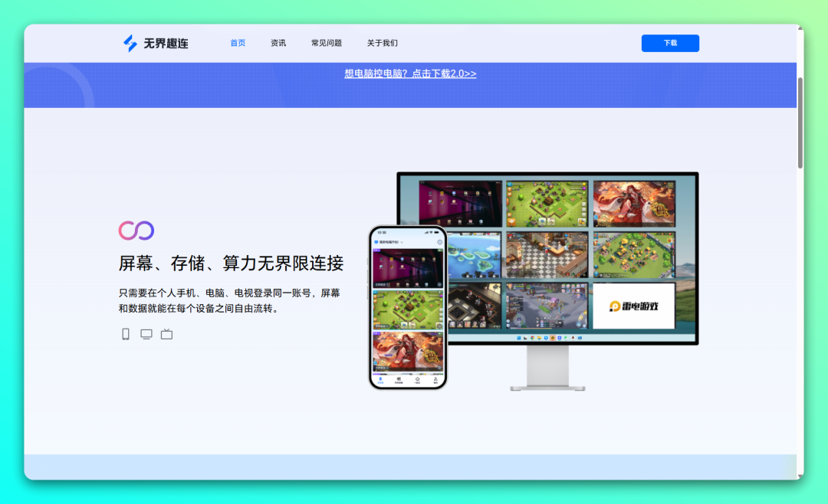The image size is (828, 504).
Task: Select the smartphone device icon below the description
Action: click(x=125, y=334)
